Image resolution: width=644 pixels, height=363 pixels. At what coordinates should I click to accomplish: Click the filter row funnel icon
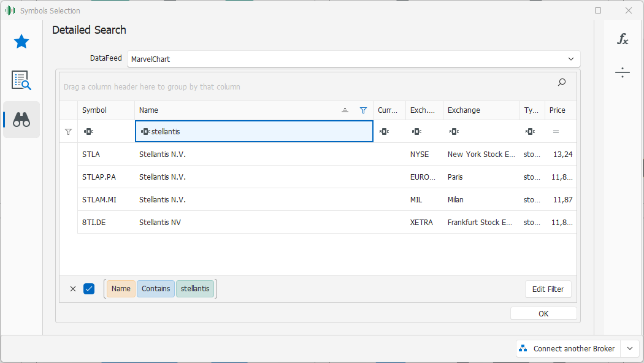click(69, 132)
